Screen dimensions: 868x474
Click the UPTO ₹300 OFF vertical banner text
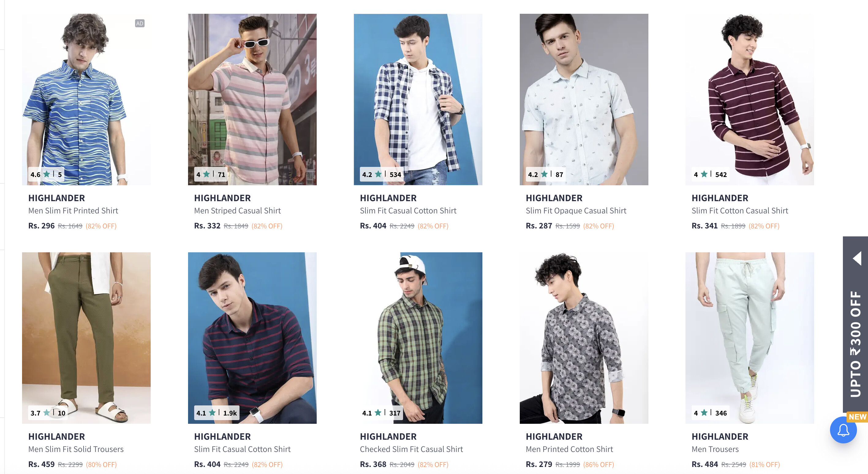[x=855, y=344]
